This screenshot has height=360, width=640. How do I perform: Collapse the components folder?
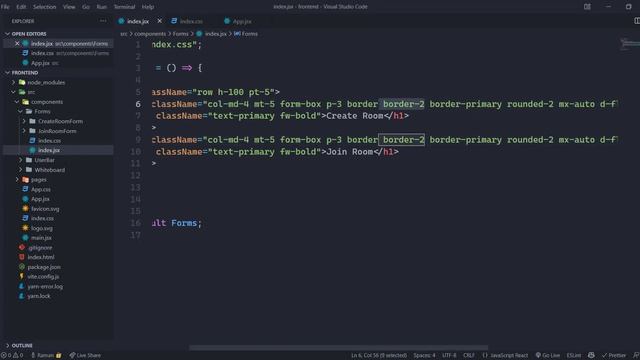(x=47, y=102)
